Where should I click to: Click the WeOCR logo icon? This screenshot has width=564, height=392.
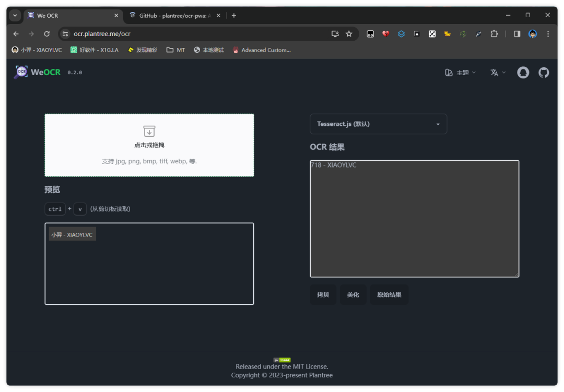(21, 72)
